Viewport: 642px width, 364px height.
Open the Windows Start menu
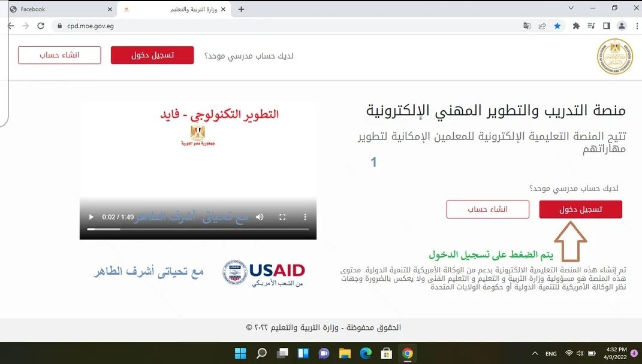click(240, 353)
